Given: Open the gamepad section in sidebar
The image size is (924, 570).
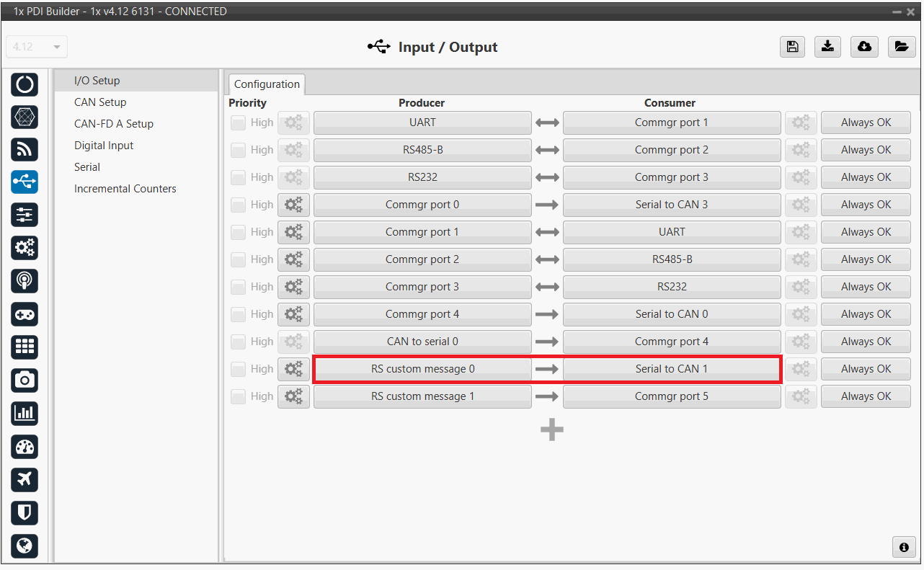Looking at the screenshot, I should click(x=25, y=314).
